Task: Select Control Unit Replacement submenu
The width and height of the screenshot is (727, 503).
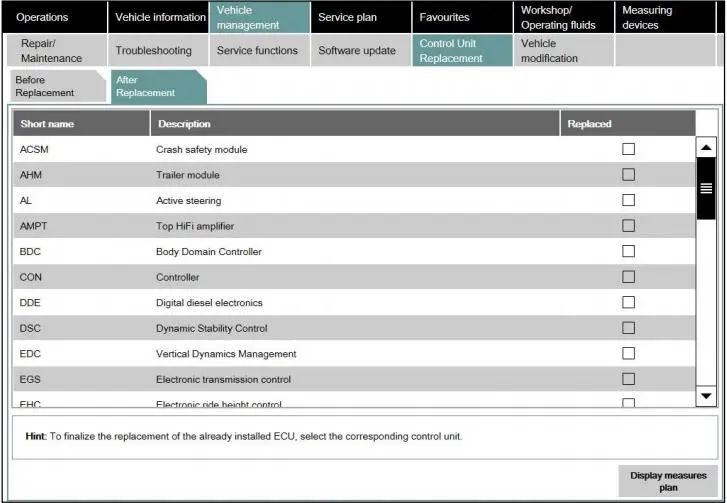Action: pyautogui.click(x=462, y=51)
